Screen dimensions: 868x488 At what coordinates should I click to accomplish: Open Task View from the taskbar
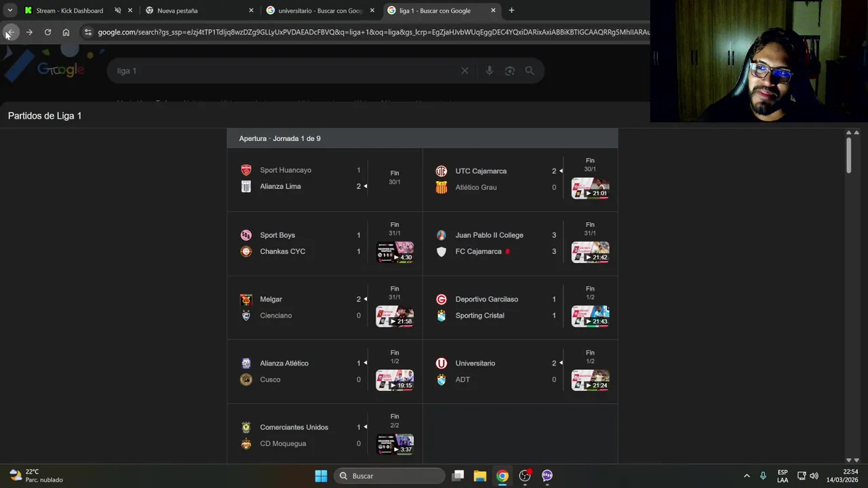[458, 476]
